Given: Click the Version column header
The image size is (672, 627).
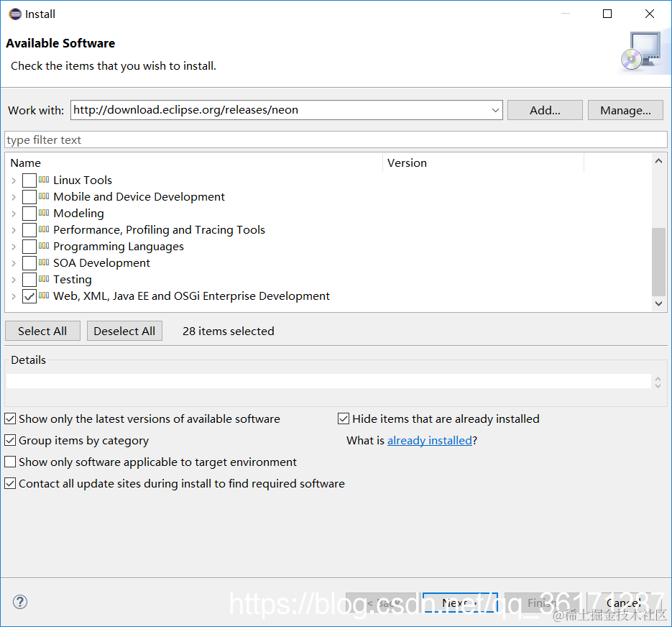Looking at the screenshot, I should point(484,163).
